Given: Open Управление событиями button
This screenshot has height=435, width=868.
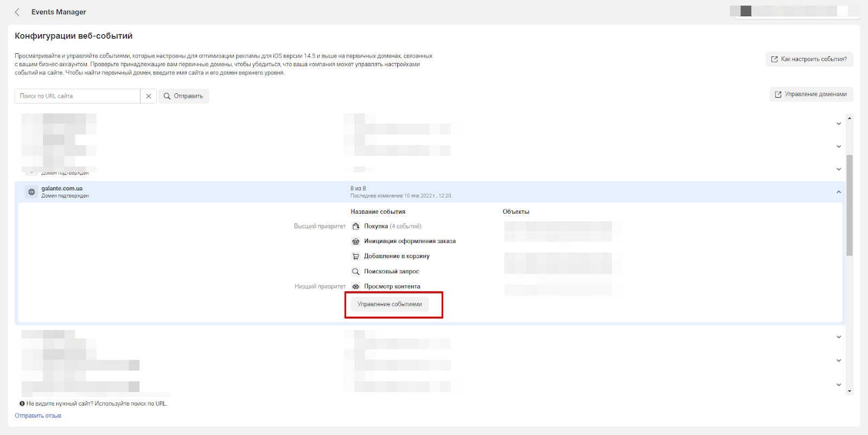Looking at the screenshot, I should (x=390, y=304).
